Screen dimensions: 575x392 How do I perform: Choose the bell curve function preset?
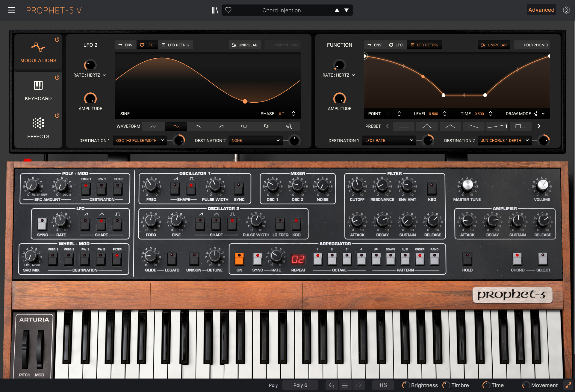click(x=427, y=126)
